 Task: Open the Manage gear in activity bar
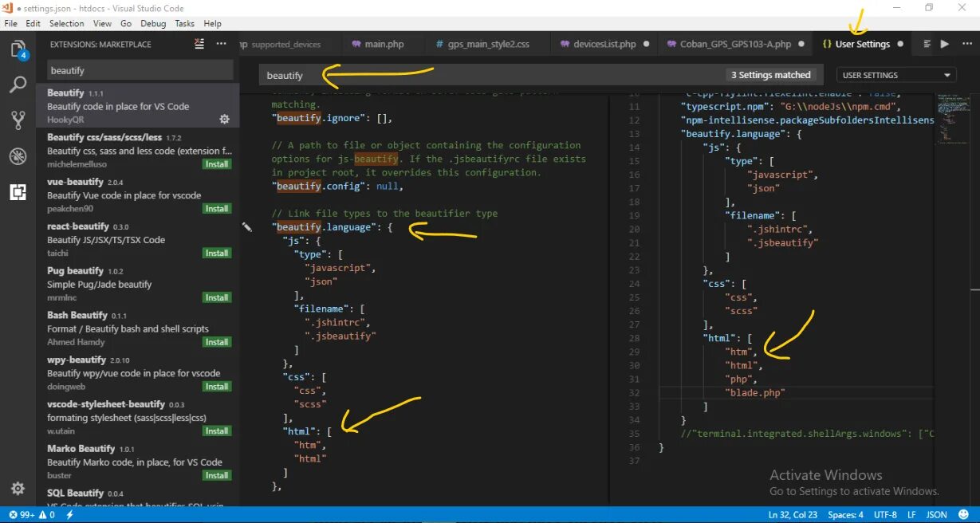pyautogui.click(x=18, y=488)
